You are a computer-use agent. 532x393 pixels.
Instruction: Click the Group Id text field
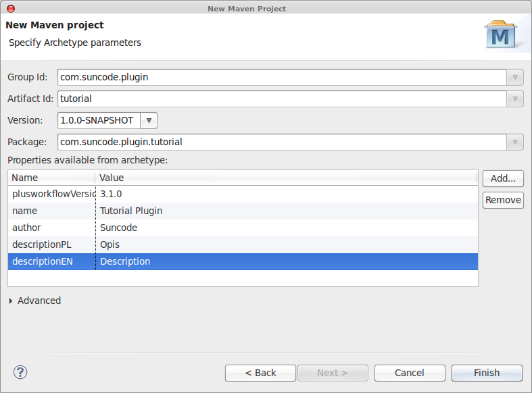[283, 77]
